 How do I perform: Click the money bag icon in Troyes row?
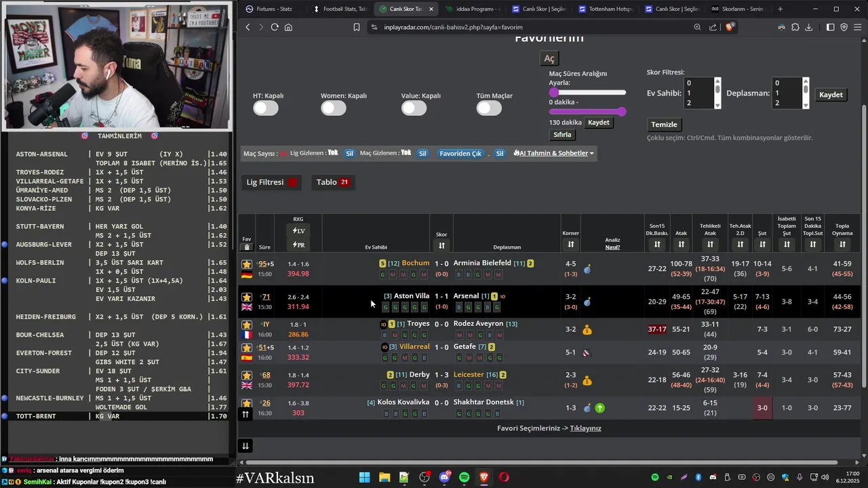[587, 329]
